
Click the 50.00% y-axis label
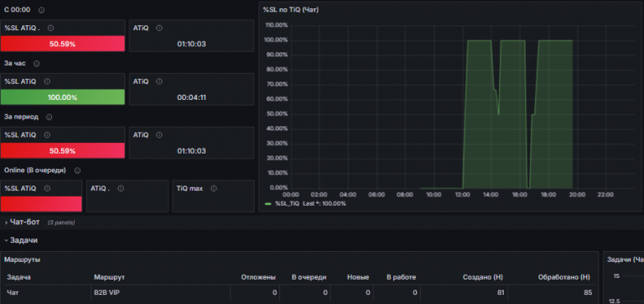(x=278, y=114)
